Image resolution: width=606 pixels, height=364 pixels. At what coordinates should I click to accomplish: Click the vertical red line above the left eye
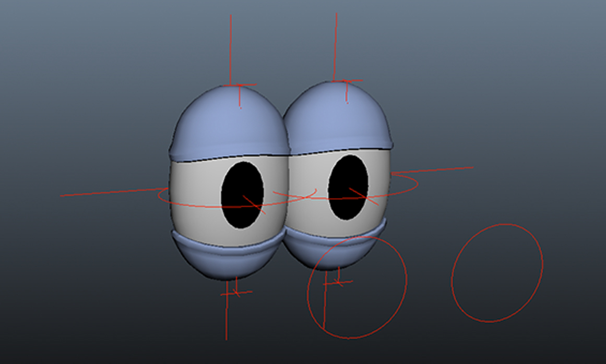click(x=231, y=47)
